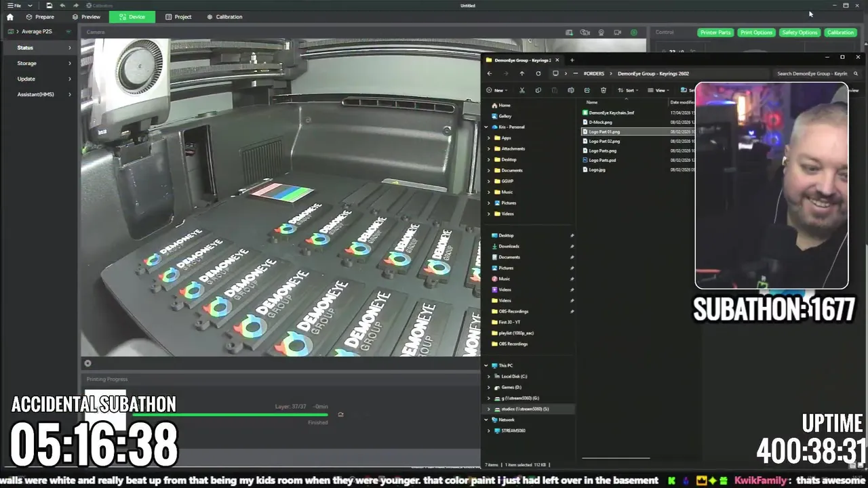
Task: Open the First 30 - YT folder
Action: 506,322
